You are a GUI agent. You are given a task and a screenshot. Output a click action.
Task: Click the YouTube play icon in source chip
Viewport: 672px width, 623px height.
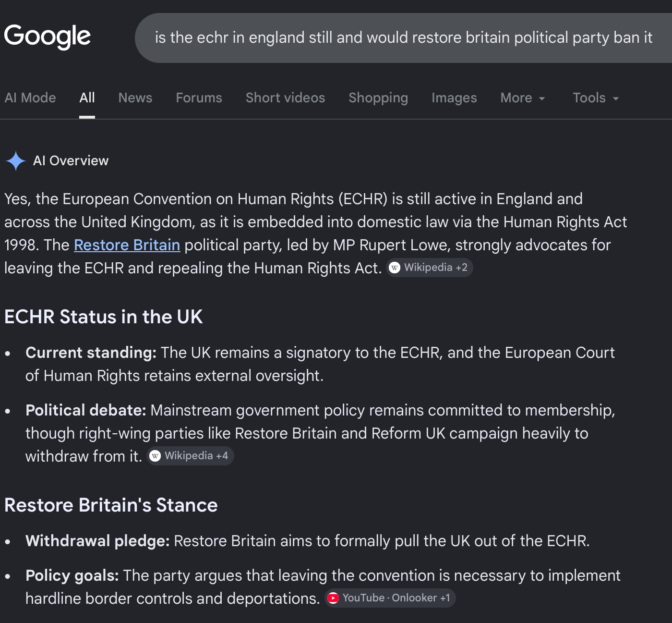(x=333, y=598)
